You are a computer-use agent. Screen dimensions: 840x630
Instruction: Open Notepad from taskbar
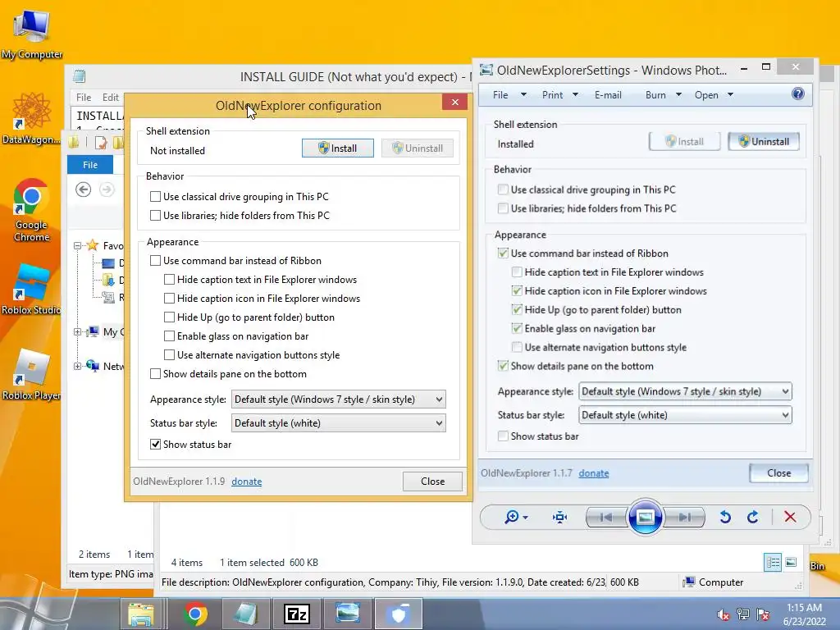pos(246,614)
